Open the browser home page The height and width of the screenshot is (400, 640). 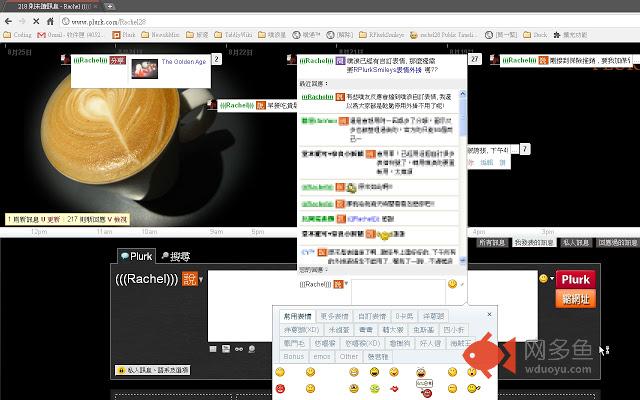[50, 21]
